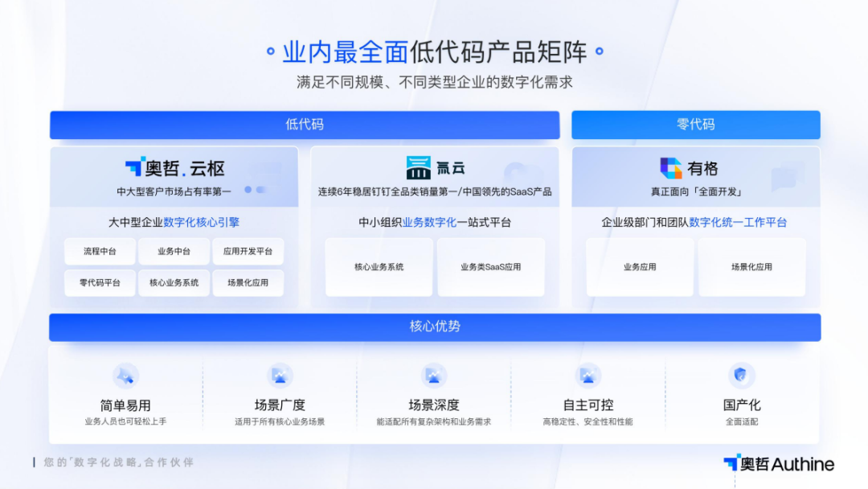The image size is (868, 489).
Task: Click the 流程中台 tile
Action: (x=100, y=252)
